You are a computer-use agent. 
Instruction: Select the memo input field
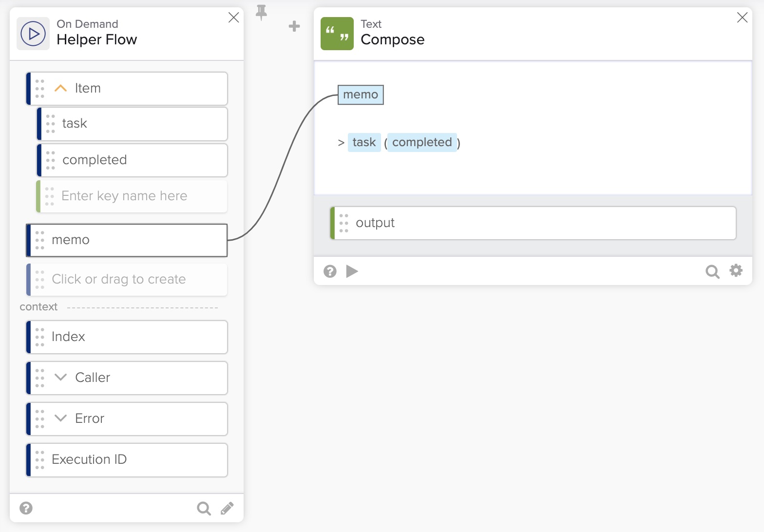[x=127, y=240]
